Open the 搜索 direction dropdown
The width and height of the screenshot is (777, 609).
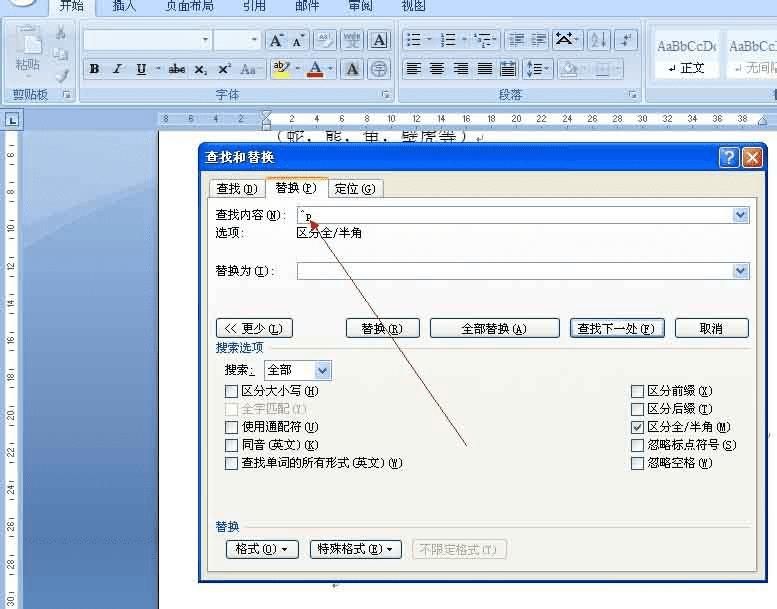coord(322,370)
